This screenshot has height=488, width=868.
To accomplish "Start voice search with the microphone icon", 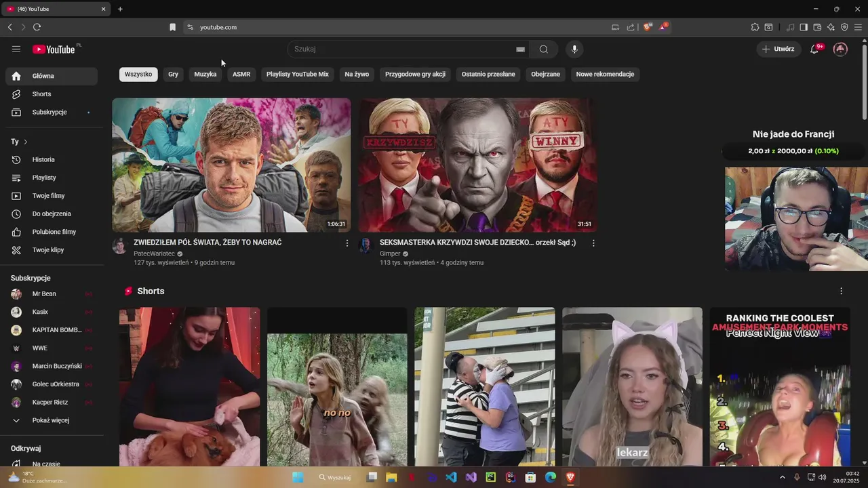I will coord(574,49).
